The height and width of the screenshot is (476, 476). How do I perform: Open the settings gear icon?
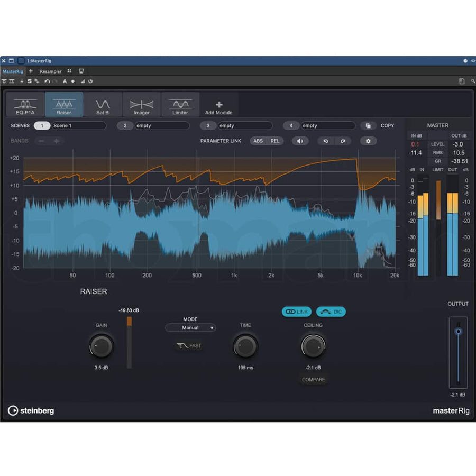[368, 141]
